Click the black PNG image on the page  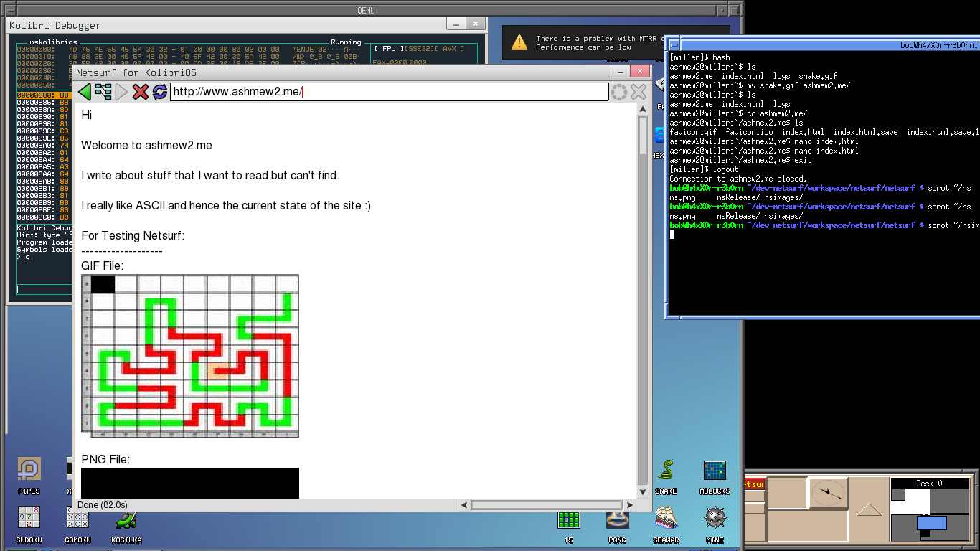pos(190,483)
